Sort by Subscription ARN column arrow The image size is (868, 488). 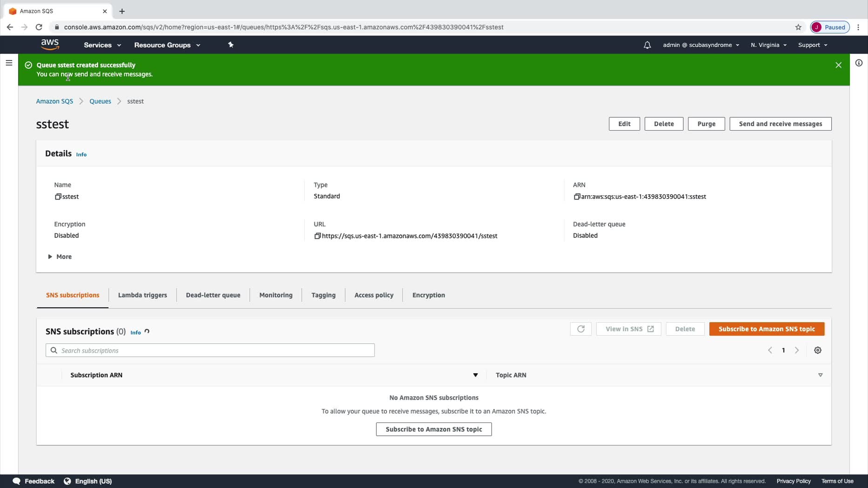pos(475,375)
